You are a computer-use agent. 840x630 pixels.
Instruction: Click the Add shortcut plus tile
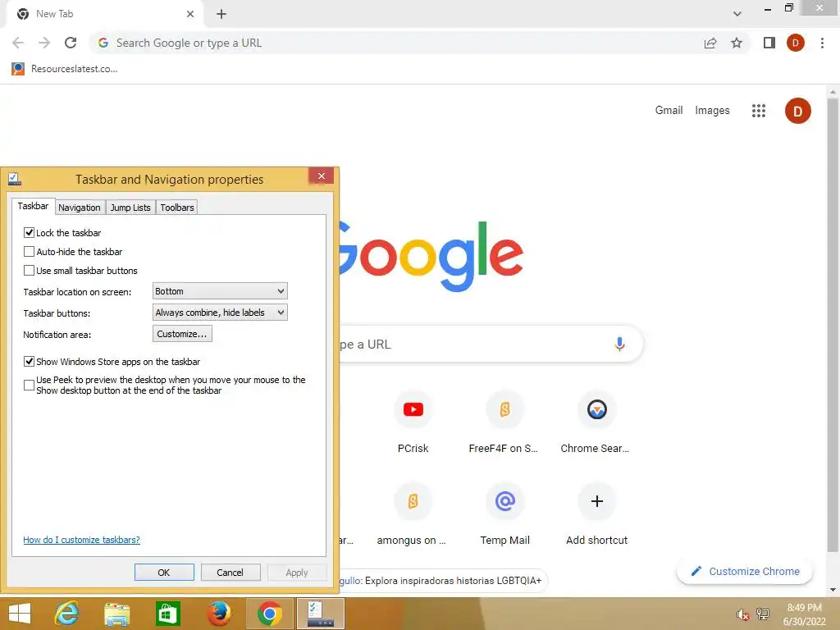[596, 514]
